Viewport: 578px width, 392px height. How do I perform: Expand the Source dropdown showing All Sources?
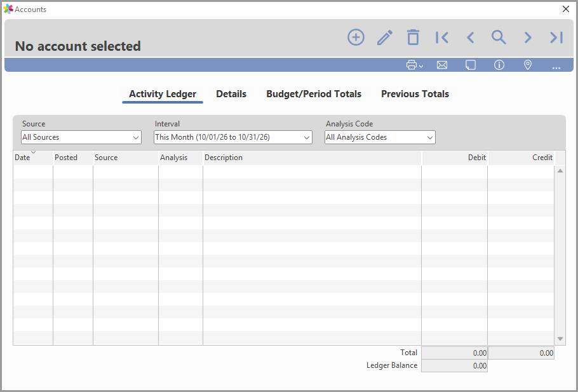pos(81,137)
